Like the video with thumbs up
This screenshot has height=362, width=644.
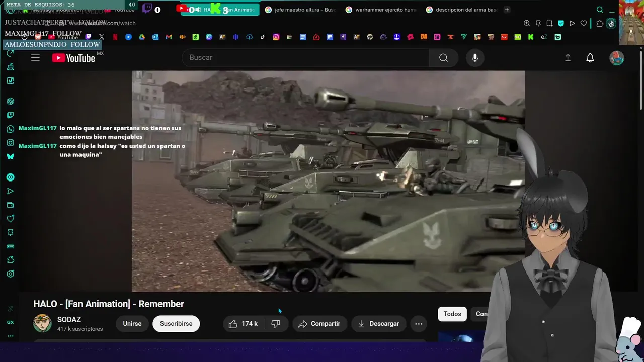point(244,324)
